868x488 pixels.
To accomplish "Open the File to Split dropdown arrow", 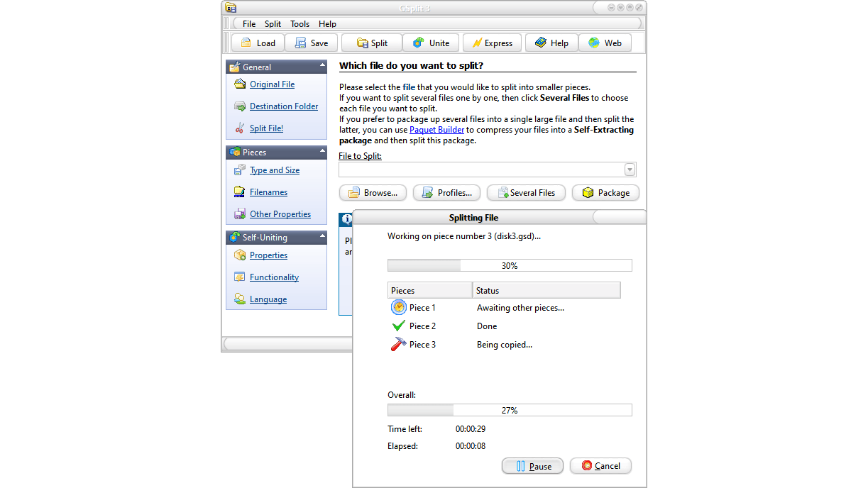I will tap(630, 170).
